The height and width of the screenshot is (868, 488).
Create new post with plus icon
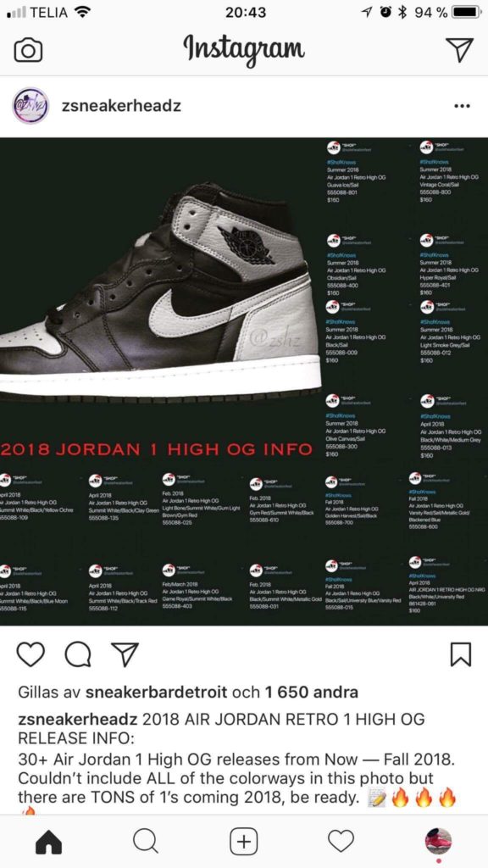243,842
